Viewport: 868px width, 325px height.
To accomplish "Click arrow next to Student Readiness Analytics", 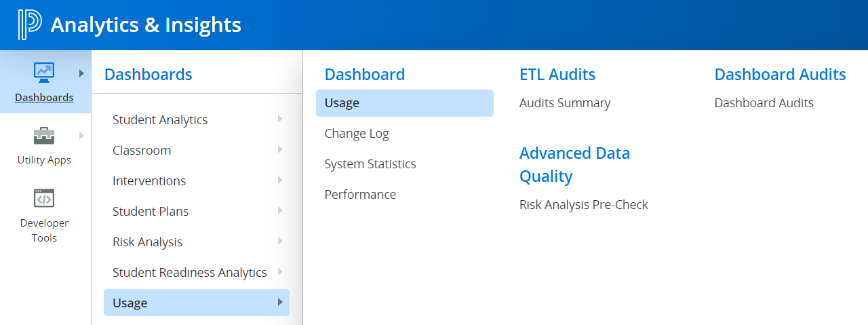I will [x=280, y=272].
